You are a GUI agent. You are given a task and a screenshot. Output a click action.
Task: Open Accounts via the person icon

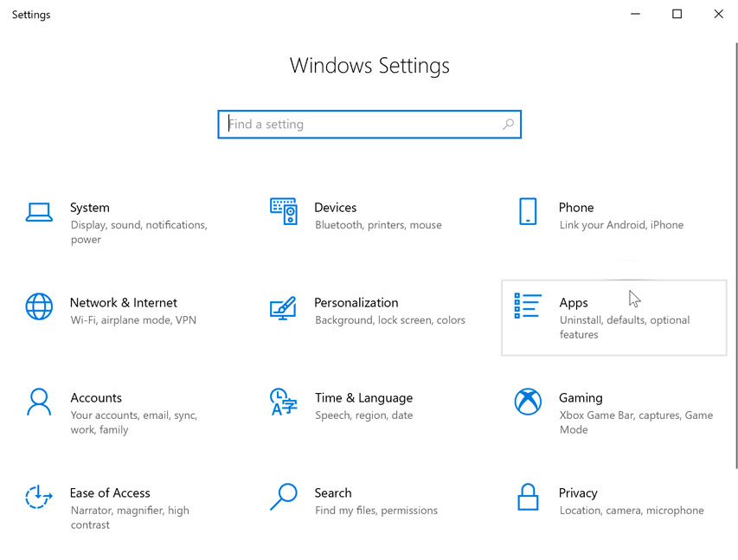(x=39, y=402)
